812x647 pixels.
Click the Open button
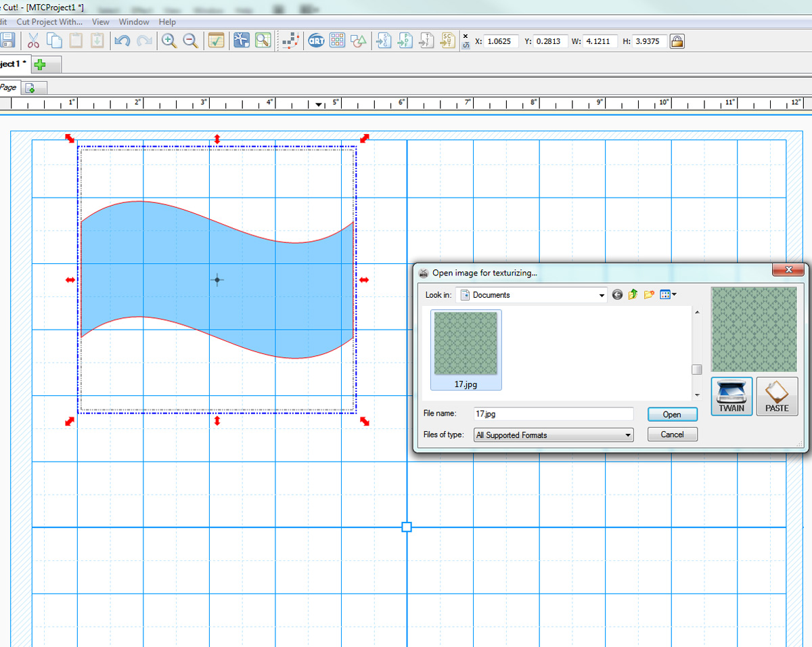coord(671,414)
